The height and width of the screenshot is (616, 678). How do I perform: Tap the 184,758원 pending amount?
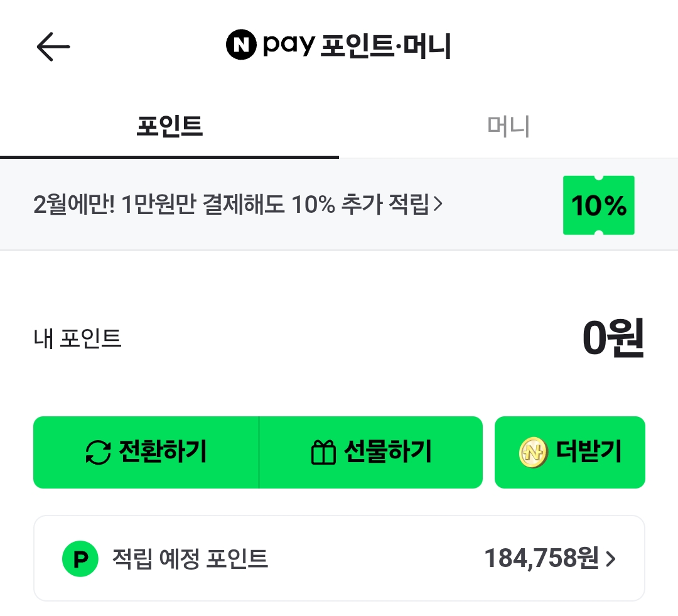[x=541, y=558]
